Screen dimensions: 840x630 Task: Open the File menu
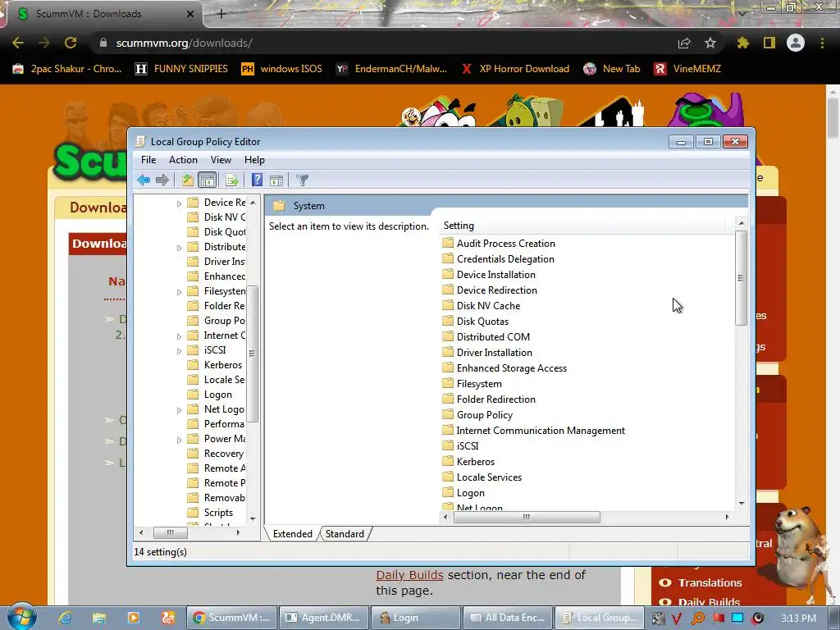click(x=148, y=160)
